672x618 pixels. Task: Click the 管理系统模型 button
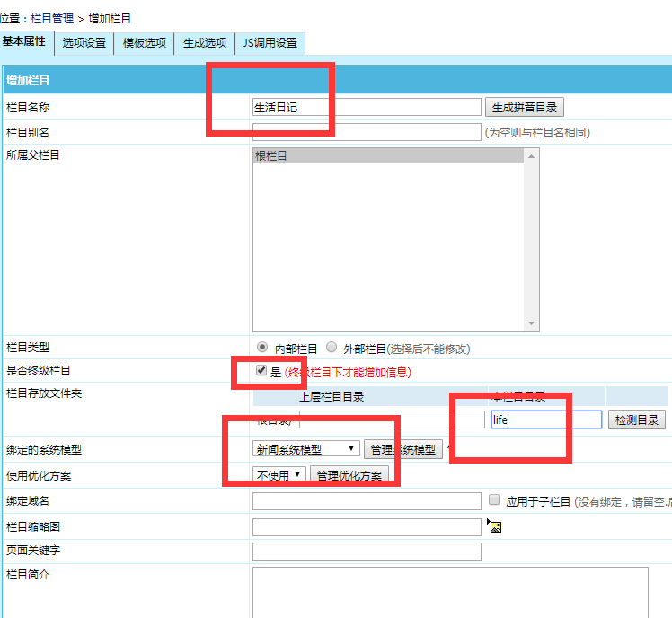[402, 449]
